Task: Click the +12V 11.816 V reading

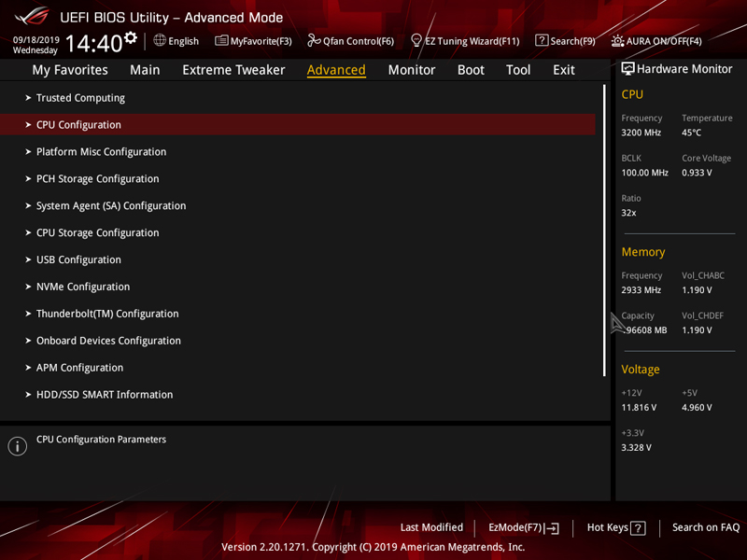Action: 639,408
